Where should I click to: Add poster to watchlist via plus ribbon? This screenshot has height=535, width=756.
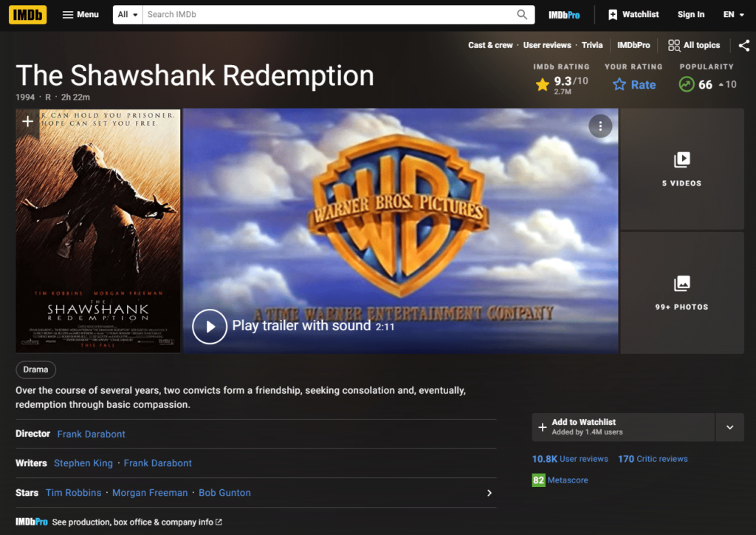[27, 121]
